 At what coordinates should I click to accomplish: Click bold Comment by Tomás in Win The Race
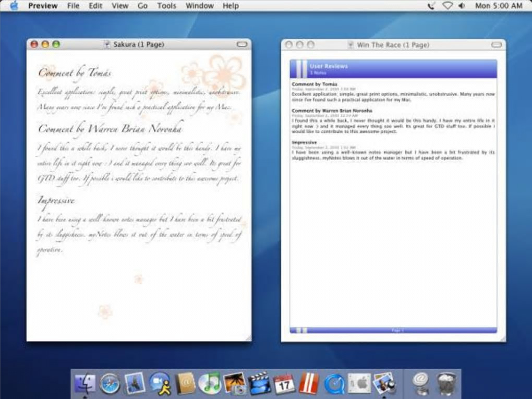click(315, 84)
